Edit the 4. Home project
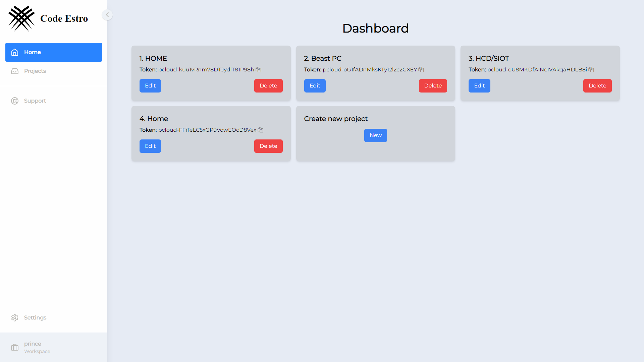The image size is (644, 362). point(150,146)
